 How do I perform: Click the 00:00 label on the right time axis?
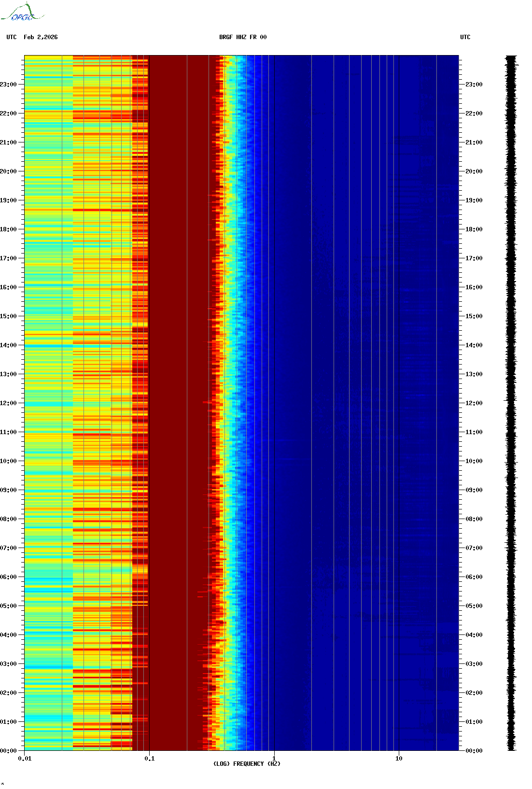[x=474, y=751]
